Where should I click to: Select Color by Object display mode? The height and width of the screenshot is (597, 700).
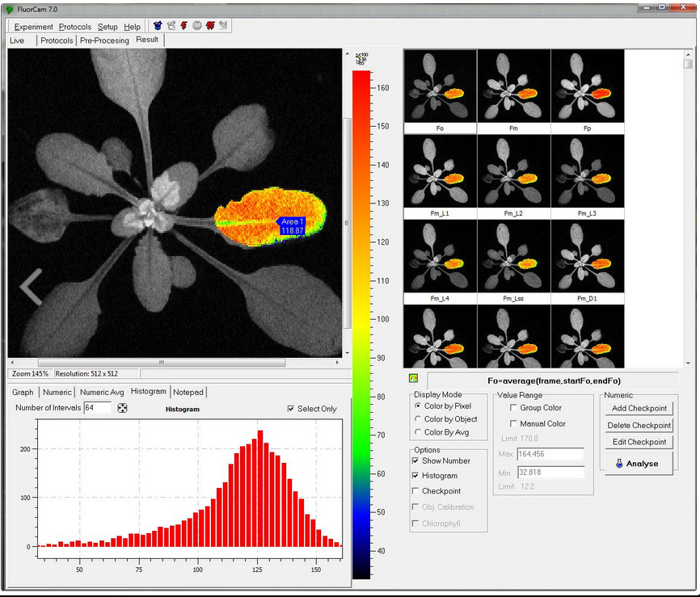point(418,419)
